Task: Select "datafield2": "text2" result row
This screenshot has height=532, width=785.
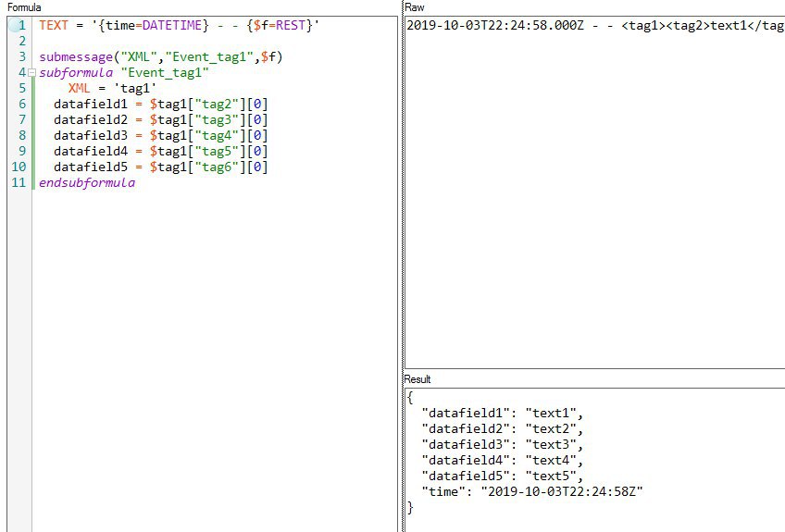Action: point(502,429)
